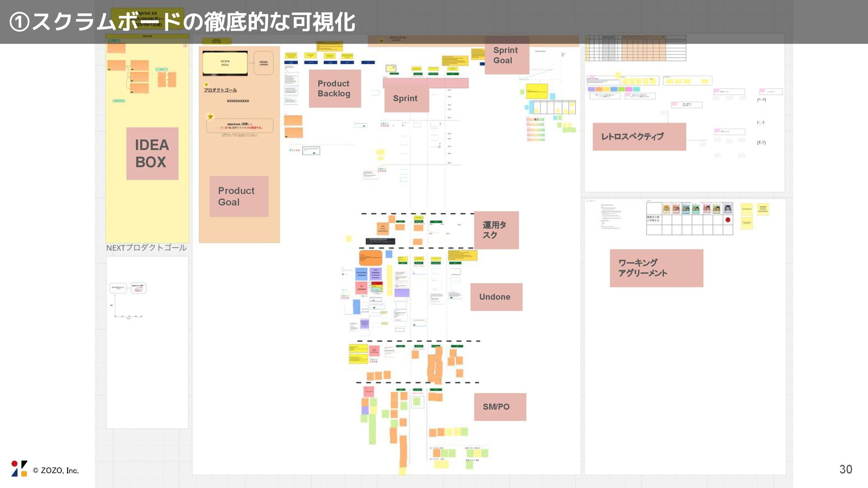This screenshot has width=868, height=488.
Task: Click the star icon above プロダクトゴール
Action: (206, 84)
